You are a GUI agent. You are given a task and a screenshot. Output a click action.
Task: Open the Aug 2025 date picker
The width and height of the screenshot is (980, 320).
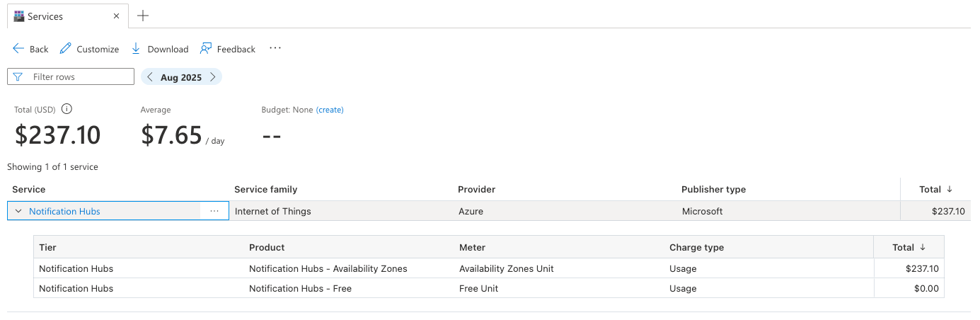click(181, 77)
